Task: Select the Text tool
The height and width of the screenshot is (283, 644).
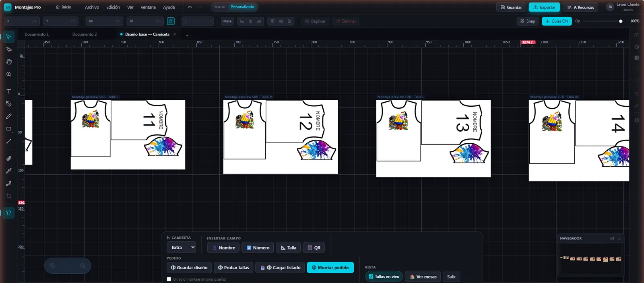Action: (x=8, y=91)
